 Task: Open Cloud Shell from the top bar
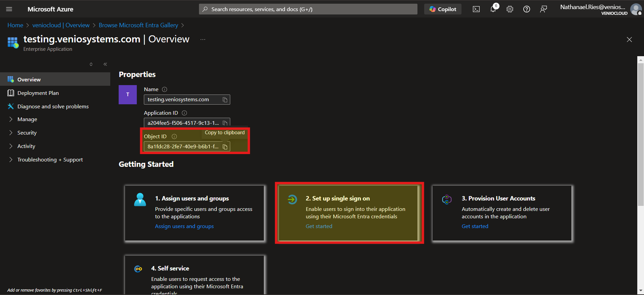coord(476,9)
